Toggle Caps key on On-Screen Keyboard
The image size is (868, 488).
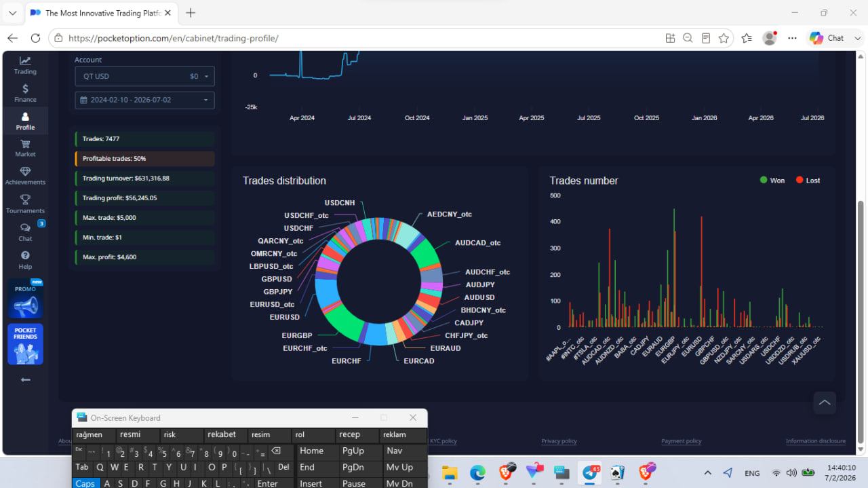point(85,483)
